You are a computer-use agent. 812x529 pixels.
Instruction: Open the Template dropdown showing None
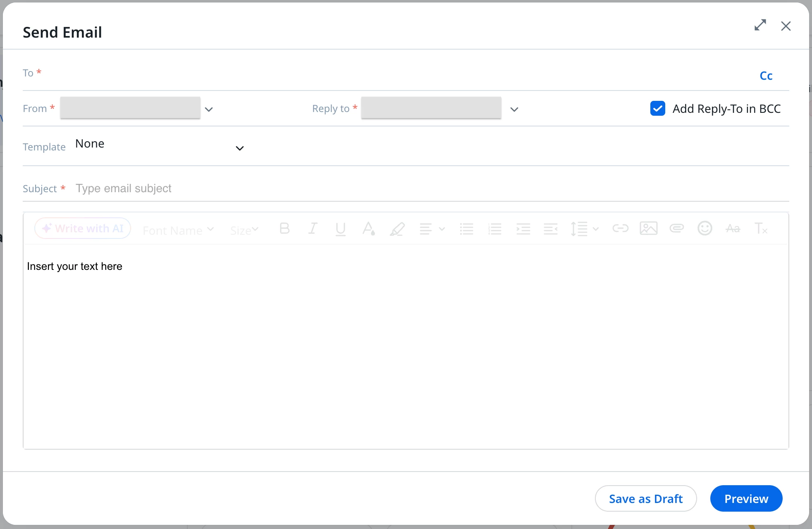pos(239,148)
